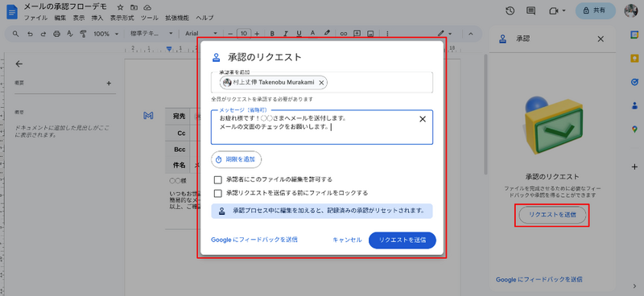Enable 承認者にこのファイルの編集を許可する checkbox
Screen dimensions: 644x296
(x=218, y=180)
